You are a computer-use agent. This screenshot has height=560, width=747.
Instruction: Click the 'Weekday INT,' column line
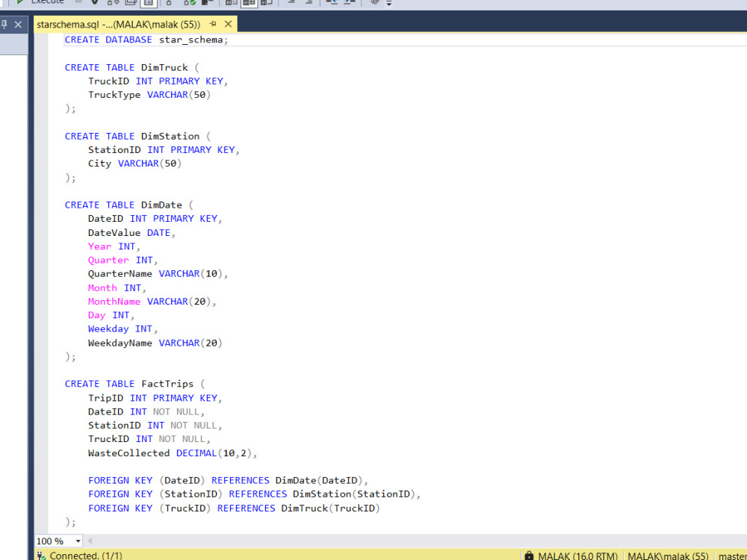pyautogui.click(x=123, y=329)
